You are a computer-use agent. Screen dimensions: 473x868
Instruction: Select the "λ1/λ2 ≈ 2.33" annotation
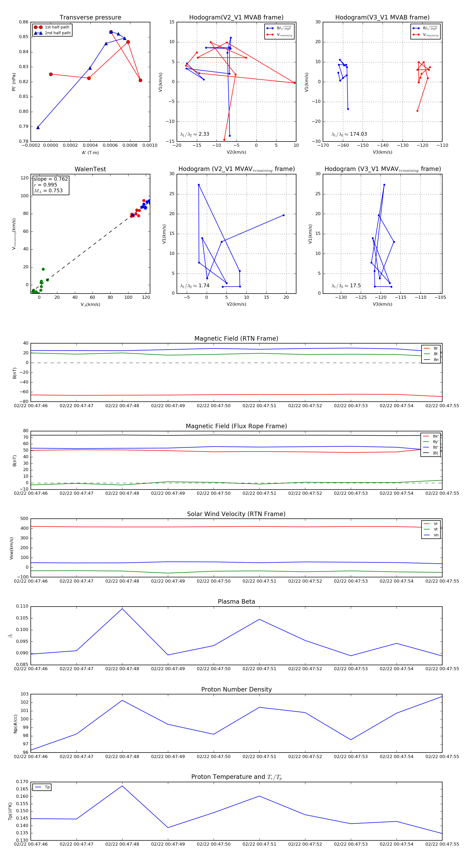[x=194, y=134]
